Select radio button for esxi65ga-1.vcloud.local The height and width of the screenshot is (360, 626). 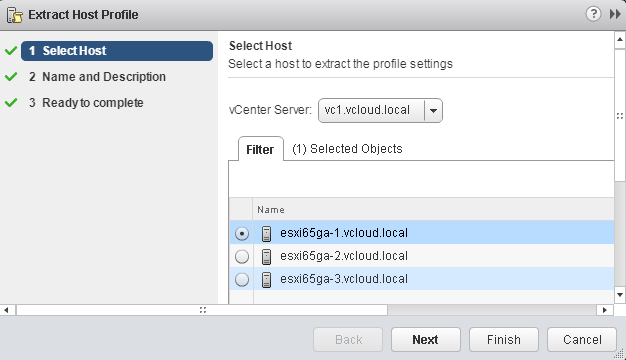pos(242,233)
